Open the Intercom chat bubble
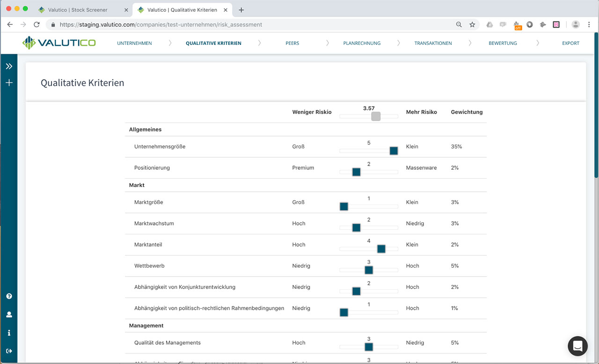 (x=577, y=346)
